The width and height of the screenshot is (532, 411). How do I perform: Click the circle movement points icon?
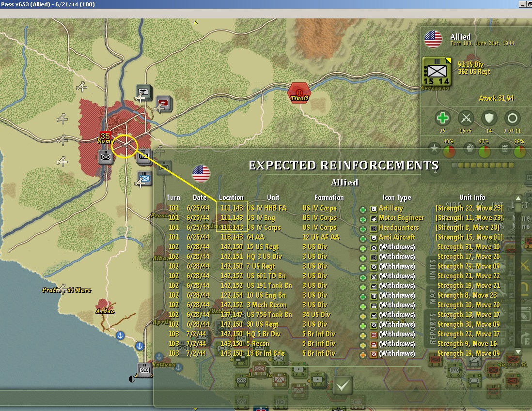point(512,118)
